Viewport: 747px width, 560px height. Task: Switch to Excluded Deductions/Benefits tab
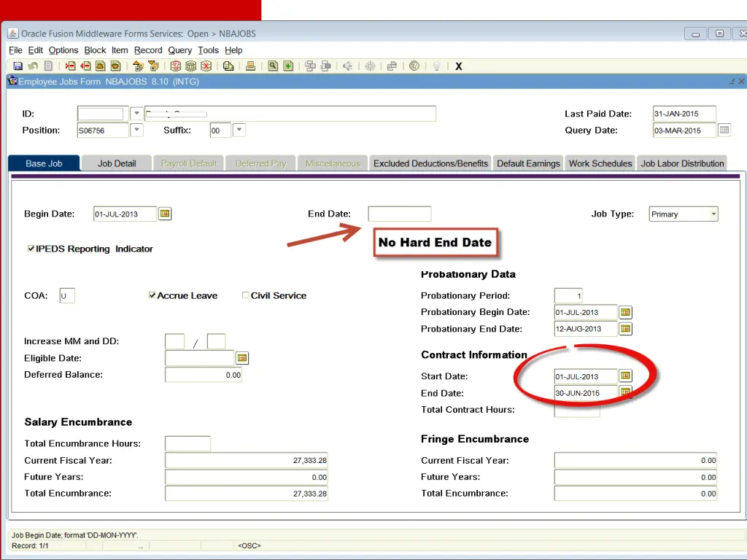(430, 163)
